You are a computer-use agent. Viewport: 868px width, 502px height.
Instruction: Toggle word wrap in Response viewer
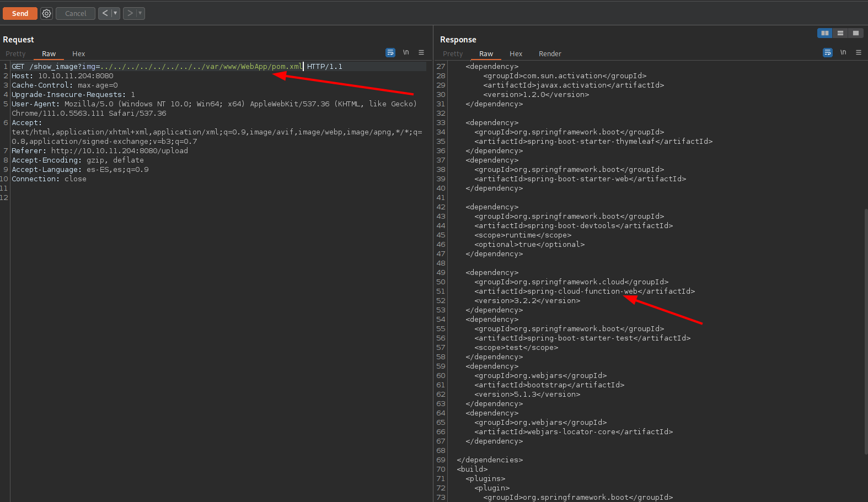click(828, 52)
